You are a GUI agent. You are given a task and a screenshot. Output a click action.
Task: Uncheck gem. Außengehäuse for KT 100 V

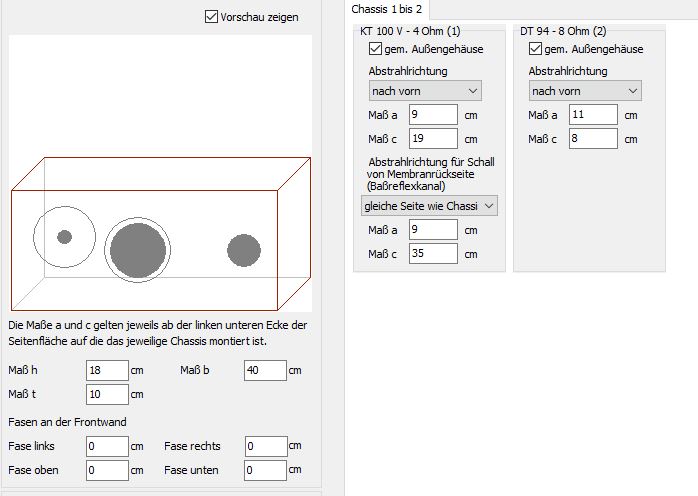tap(375, 49)
